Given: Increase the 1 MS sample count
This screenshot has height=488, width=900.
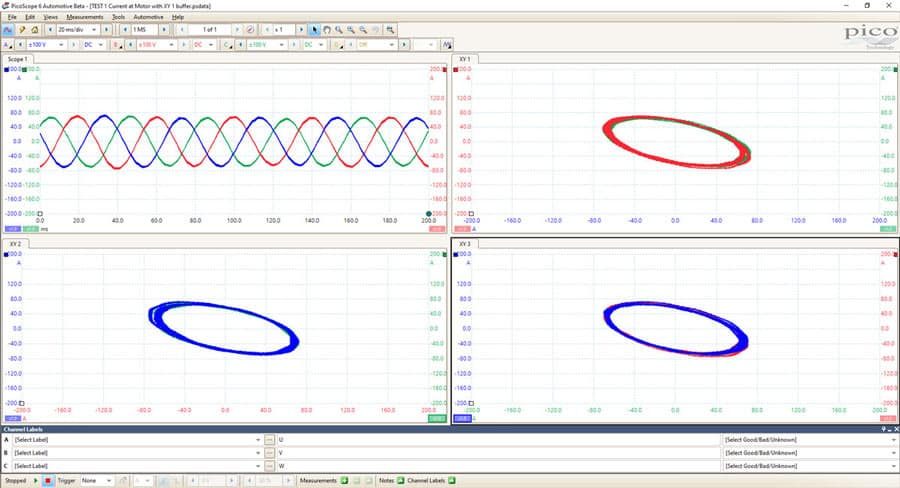Looking at the screenshot, I should (164, 29).
